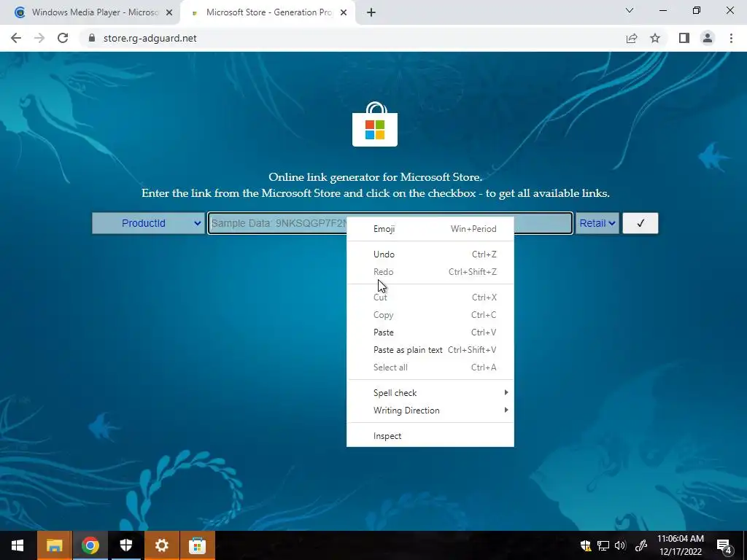Close the Windows Media Player tab

[169, 13]
